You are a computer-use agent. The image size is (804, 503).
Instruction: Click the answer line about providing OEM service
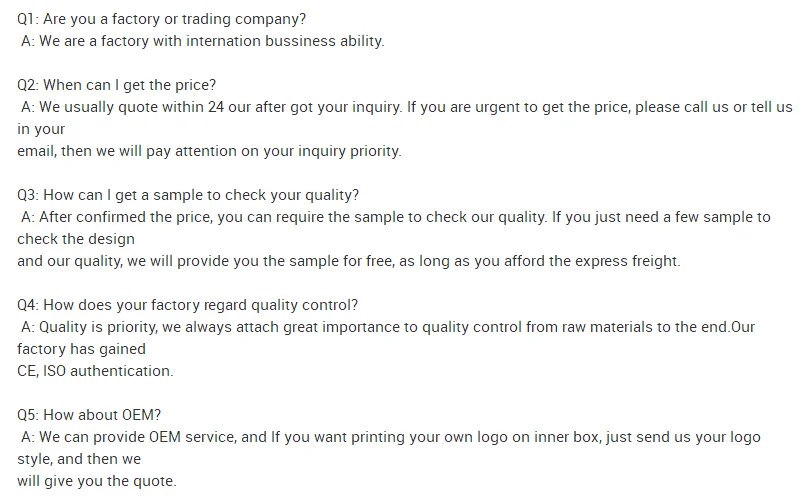(x=390, y=437)
